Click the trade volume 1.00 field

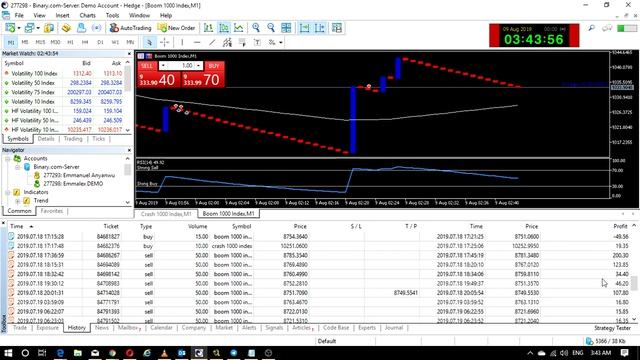181,66
